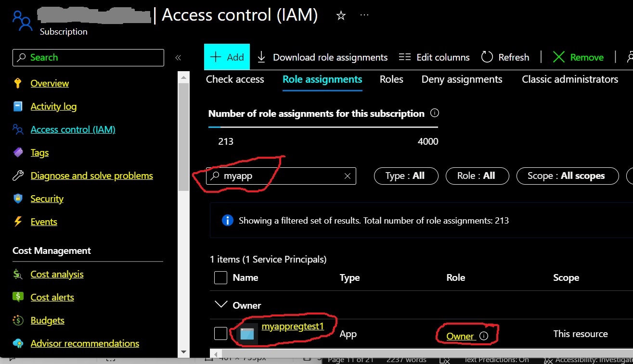Click the Advisor recommendations cloud icon
633x364 pixels.
[18, 343]
